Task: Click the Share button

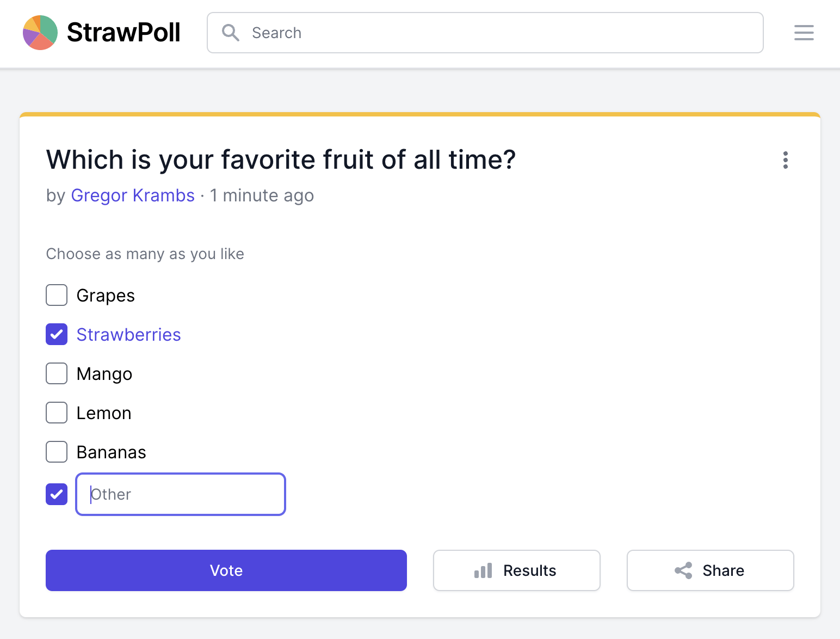Action: [x=710, y=570]
